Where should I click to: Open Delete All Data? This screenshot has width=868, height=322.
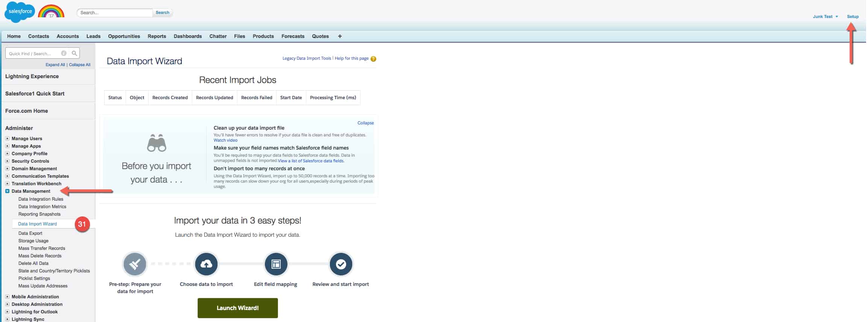coord(33,263)
